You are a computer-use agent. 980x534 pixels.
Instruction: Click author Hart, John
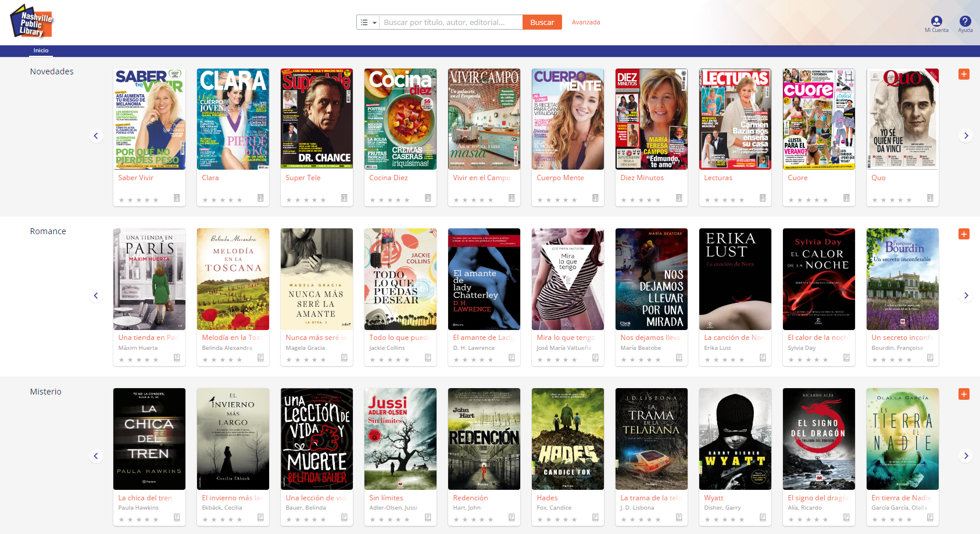click(467, 508)
